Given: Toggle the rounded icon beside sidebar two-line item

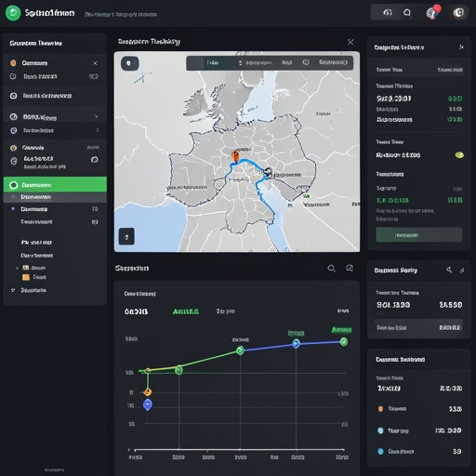Looking at the screenshot, I should click(x=95, y=160).
